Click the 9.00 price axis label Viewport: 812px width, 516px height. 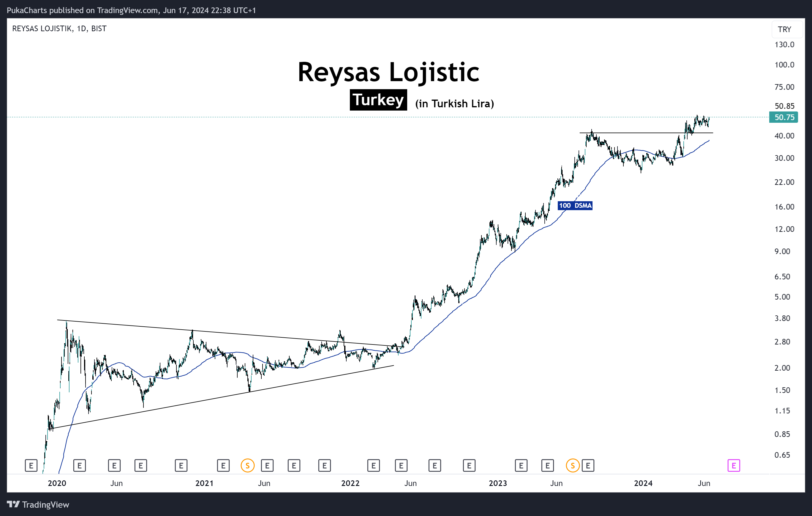pos(782,251)
